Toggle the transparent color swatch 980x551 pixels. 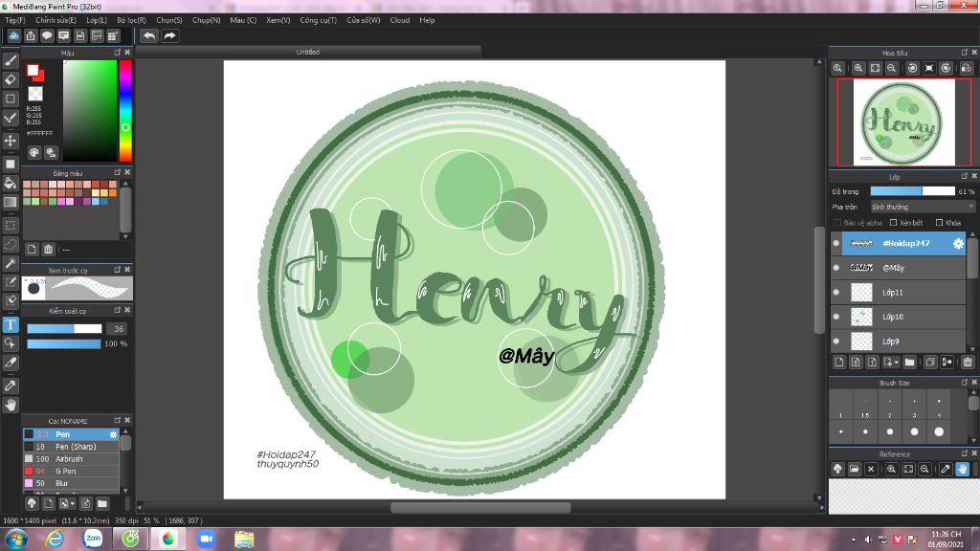(35, 94)
